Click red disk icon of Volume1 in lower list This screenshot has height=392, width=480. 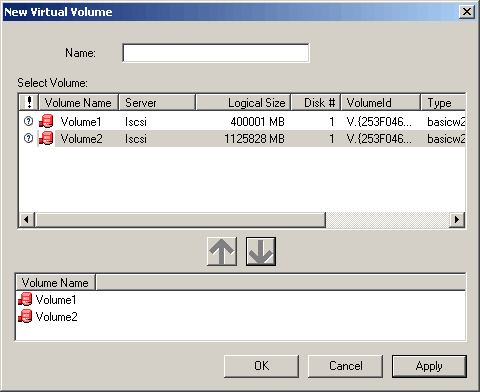(25, 299)
